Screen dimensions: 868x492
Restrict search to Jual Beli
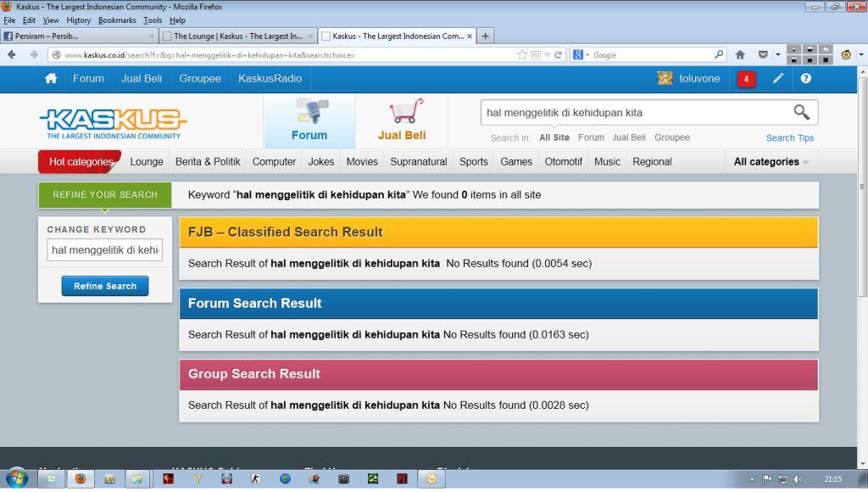(629, 137)
